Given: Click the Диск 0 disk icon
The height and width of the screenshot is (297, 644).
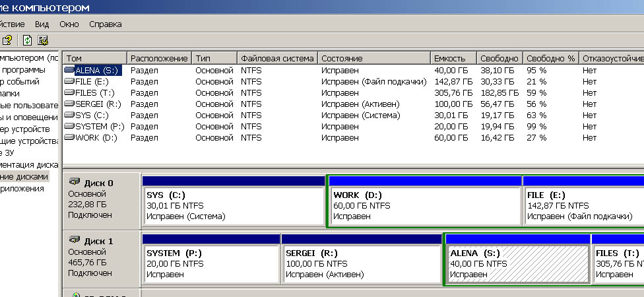Looking at the screenshot, I should [x=75, y=181].
